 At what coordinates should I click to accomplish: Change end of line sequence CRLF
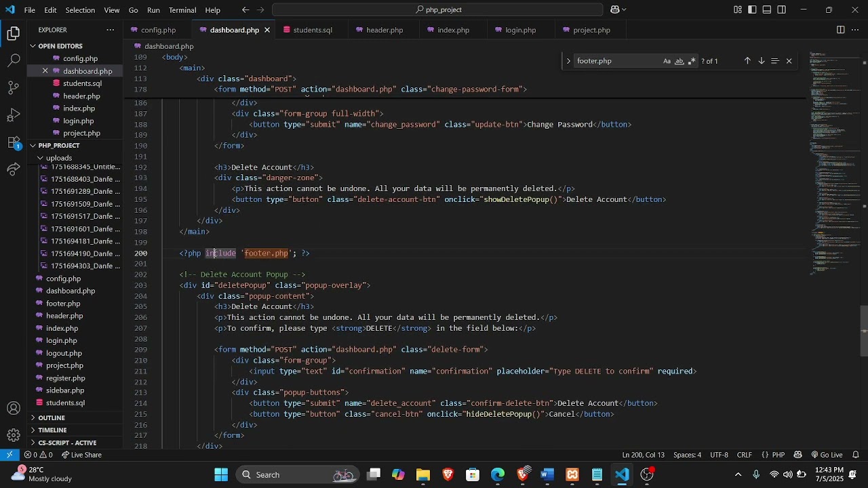745,455
